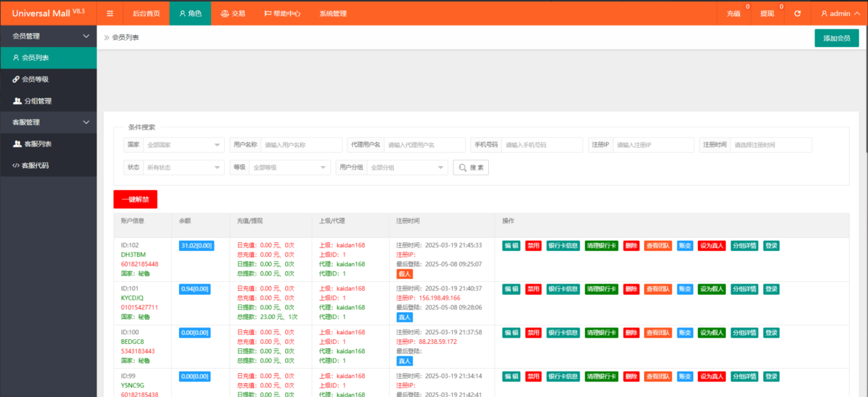The height and width of the screenshot is (397, 868).
Task: Click 禁用 for user ID:102
Action: (x=533, y=246)
